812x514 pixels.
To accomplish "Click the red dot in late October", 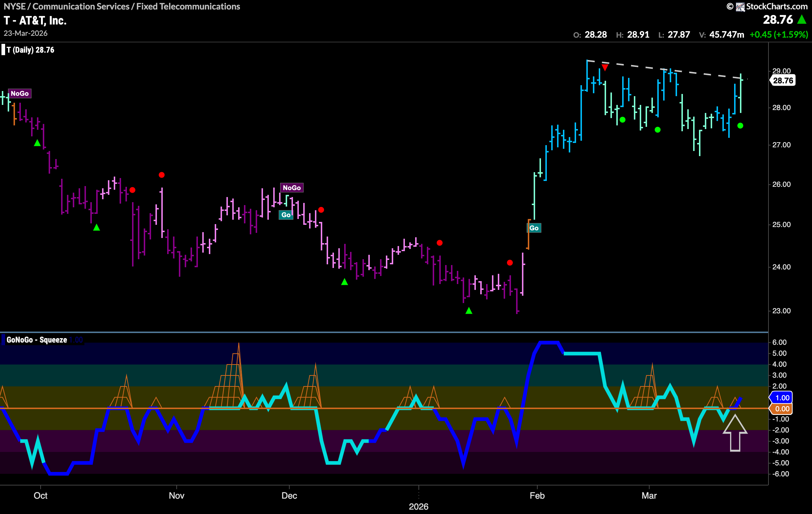I will coord(132,190).
